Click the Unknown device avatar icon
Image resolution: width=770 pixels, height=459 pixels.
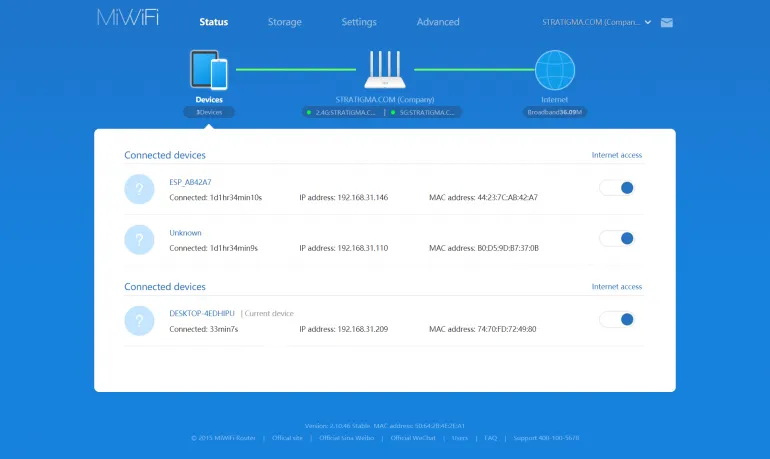140,240
